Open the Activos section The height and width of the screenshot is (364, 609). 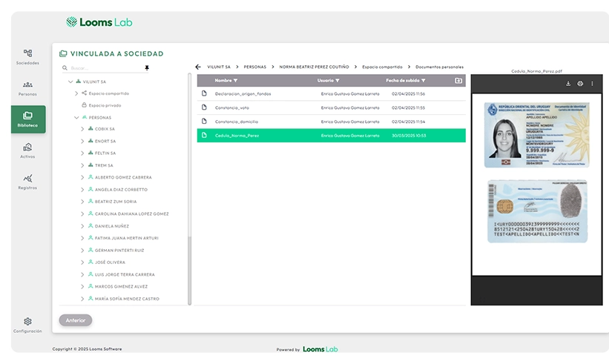(x=27, y=150)
